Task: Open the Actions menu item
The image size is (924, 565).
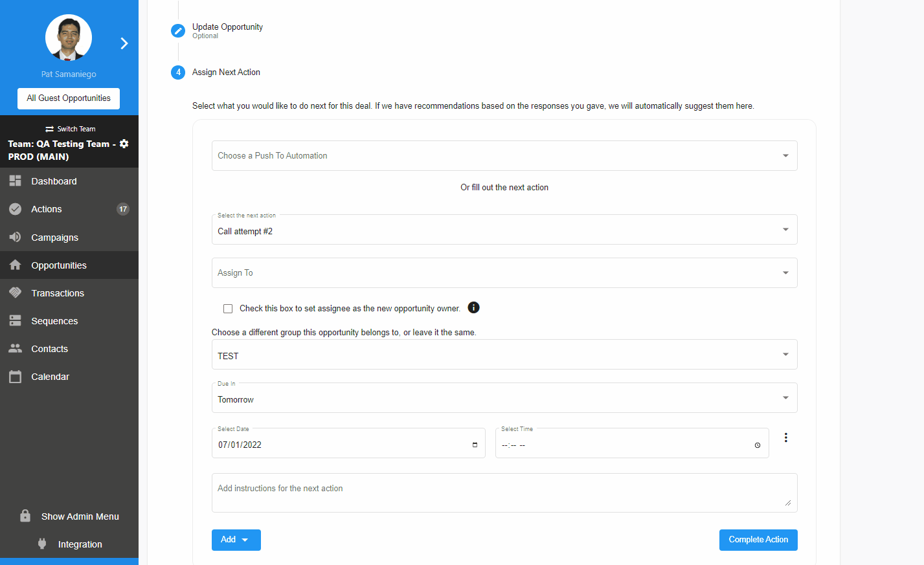Action: click(x=47, y=209)
